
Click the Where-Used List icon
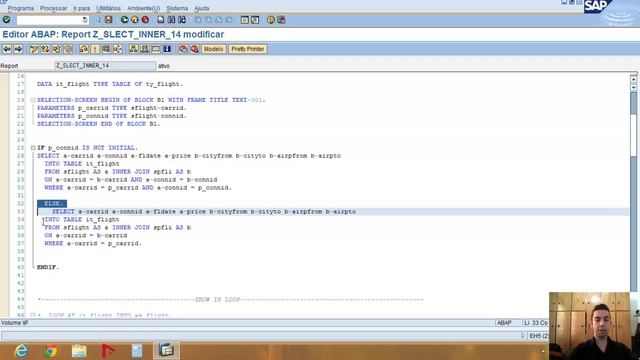pos(118,49)
